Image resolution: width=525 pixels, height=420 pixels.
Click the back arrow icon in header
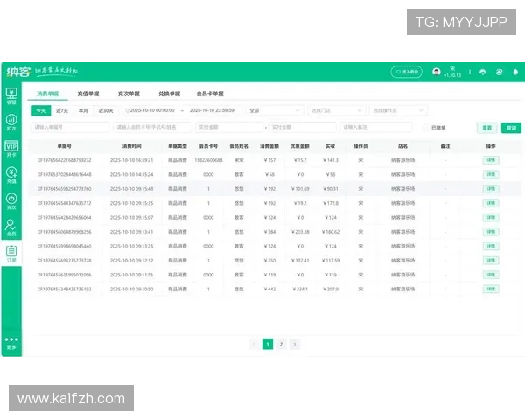(482, 72)
